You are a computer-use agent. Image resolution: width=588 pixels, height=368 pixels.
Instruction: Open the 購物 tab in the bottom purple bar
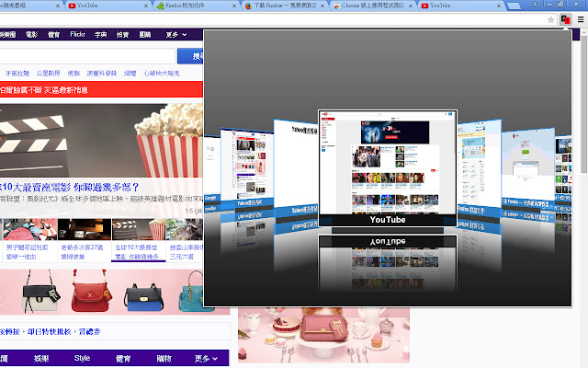(164, 359)
